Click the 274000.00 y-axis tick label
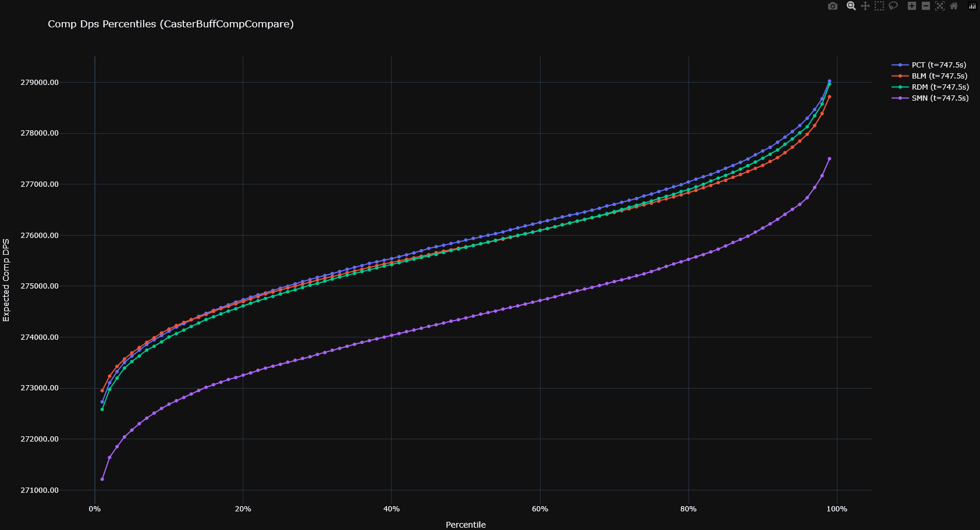Image resolution: width=980 pixels, height=530 pixels. (x=40, y=337)
